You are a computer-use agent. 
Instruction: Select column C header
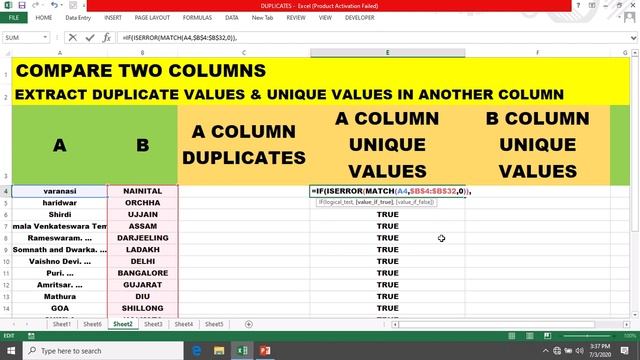coord(244,53)
